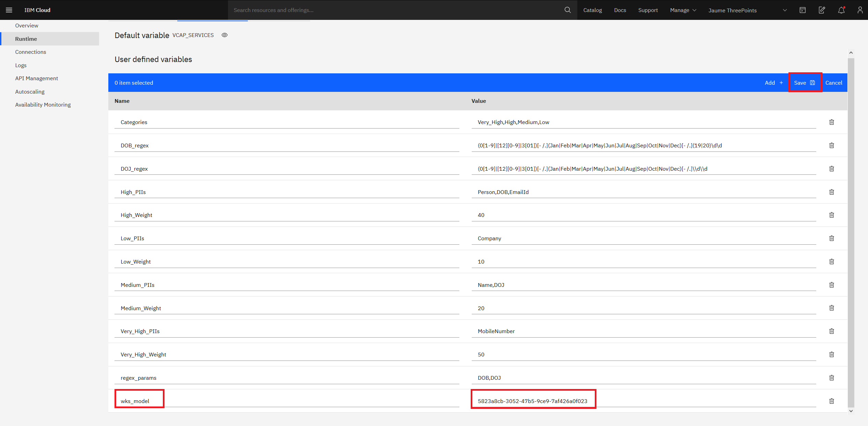Open the user profile icon
The width and height of the screenshot is (868, 426).
pyautogui.click(x=860, y=10)
